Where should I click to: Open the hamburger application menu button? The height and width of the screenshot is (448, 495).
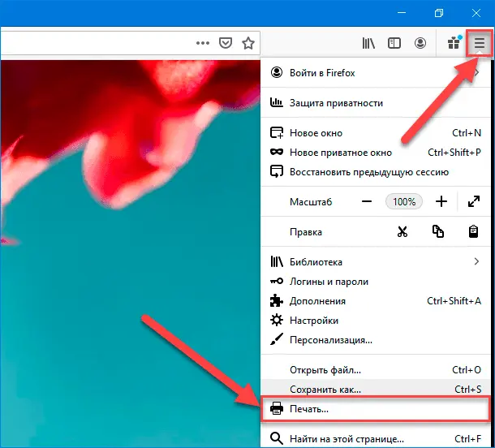(x=480, y=44)
